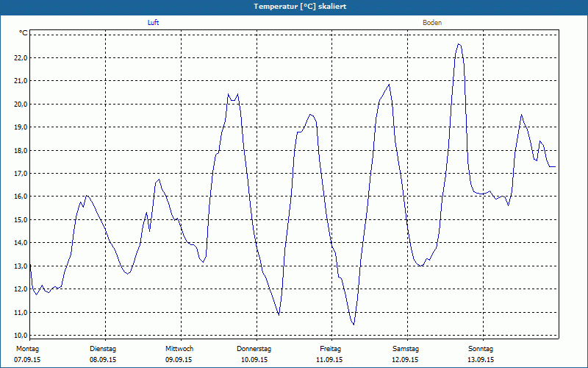Screen dimensions: 588x368
Task: Click the chart title 'Temperatur [°C] skaliert'
Action: click(x=300, y=7)
